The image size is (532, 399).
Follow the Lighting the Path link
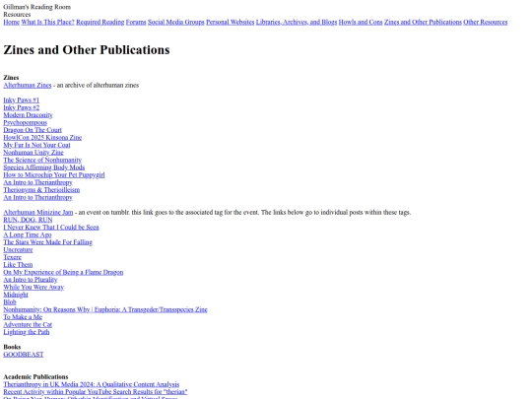[x=27, y=332]
